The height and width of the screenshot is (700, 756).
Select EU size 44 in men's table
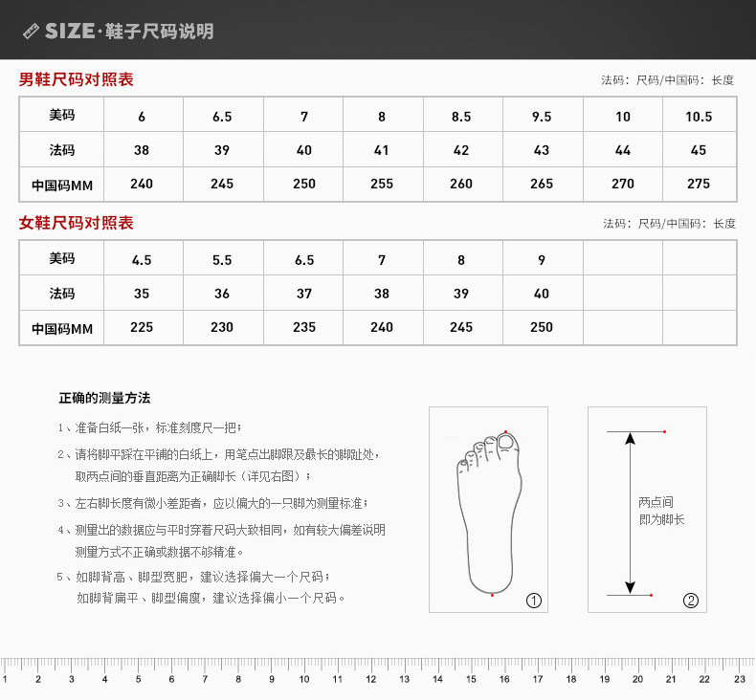622,150
